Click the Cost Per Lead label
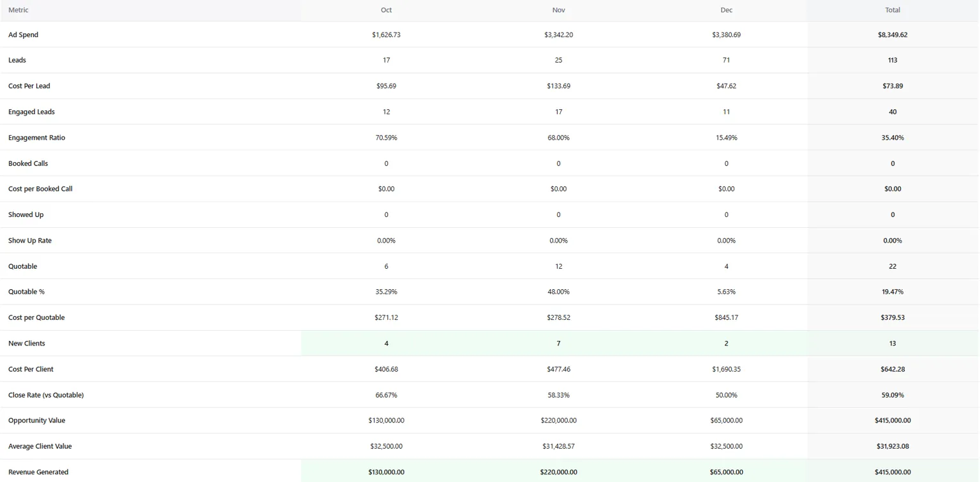Viewport: 980px width, 482px height. point(29,86)
